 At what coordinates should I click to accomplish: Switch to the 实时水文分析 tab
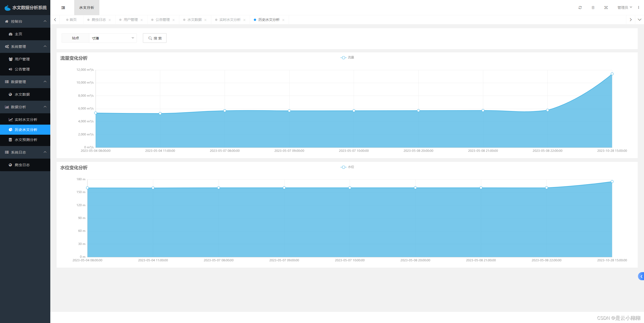click(x=230, y=20)
